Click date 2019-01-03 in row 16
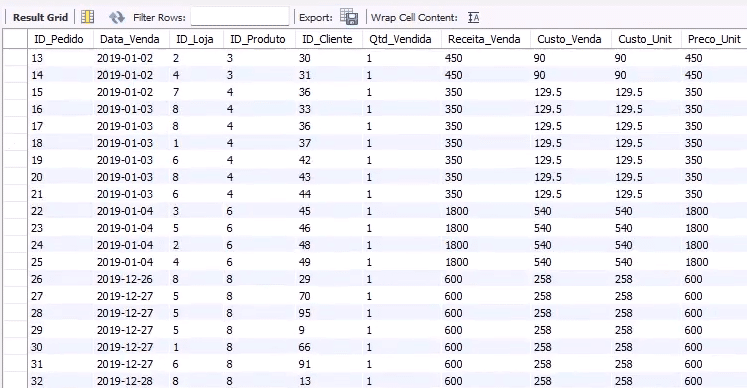 point(125,109)
